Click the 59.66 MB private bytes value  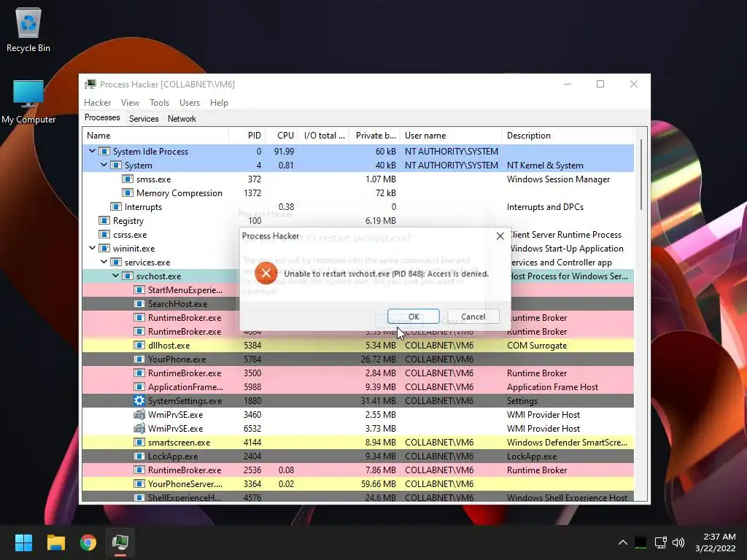point(379,484)
